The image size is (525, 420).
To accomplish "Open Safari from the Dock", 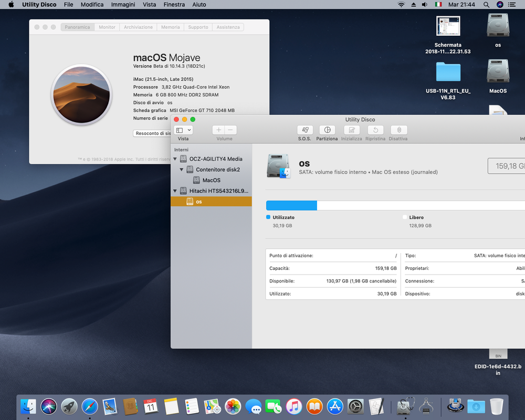I will click(90, 406).
